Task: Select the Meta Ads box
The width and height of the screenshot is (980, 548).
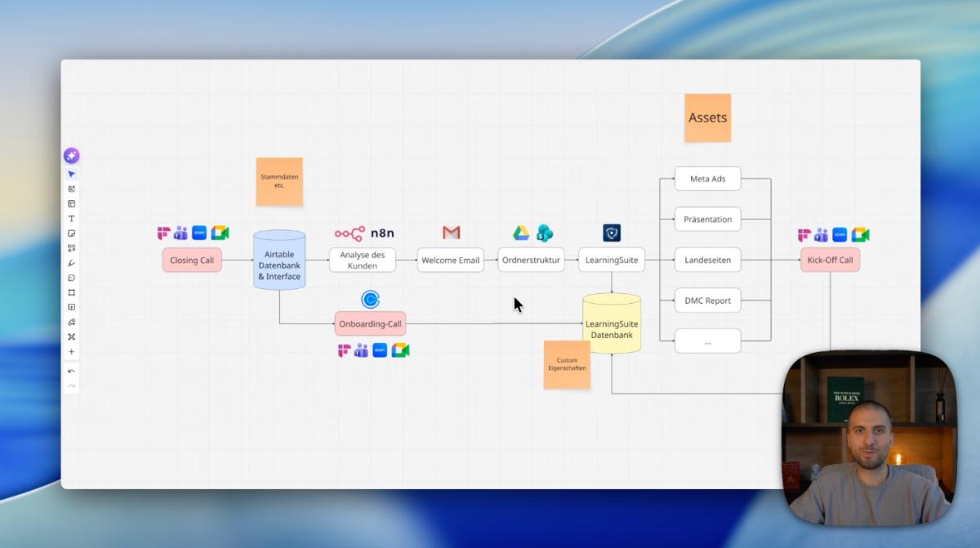Action: tap(707, 179)
